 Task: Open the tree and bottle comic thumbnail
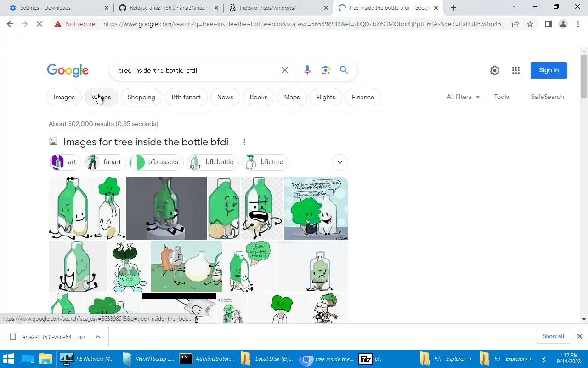(316, 208)
